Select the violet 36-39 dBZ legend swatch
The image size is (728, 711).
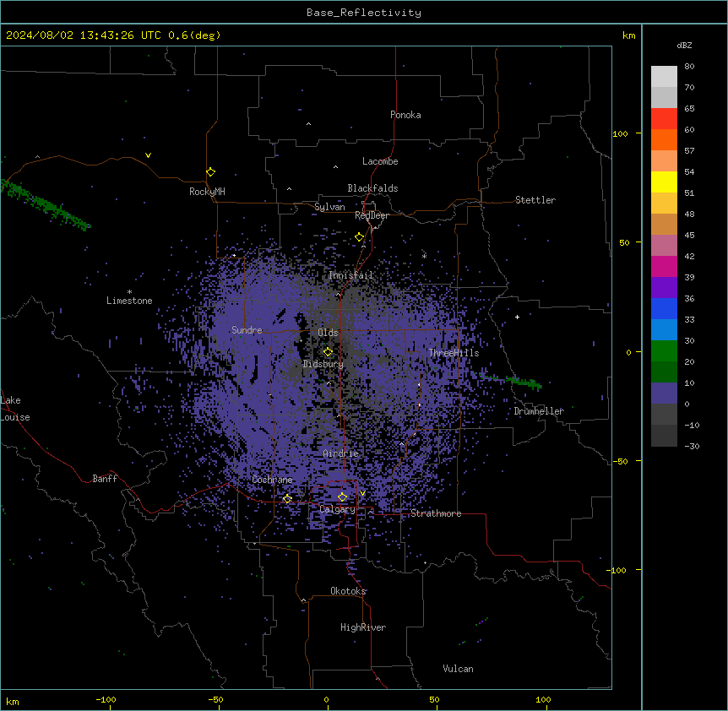coord(664,288)
